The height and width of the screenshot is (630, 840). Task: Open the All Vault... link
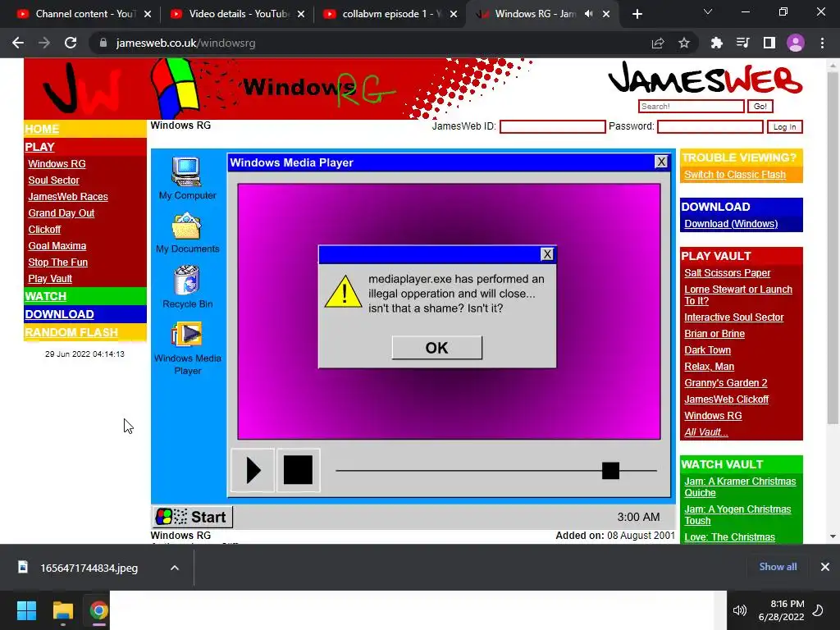click(x=706, y=431)
